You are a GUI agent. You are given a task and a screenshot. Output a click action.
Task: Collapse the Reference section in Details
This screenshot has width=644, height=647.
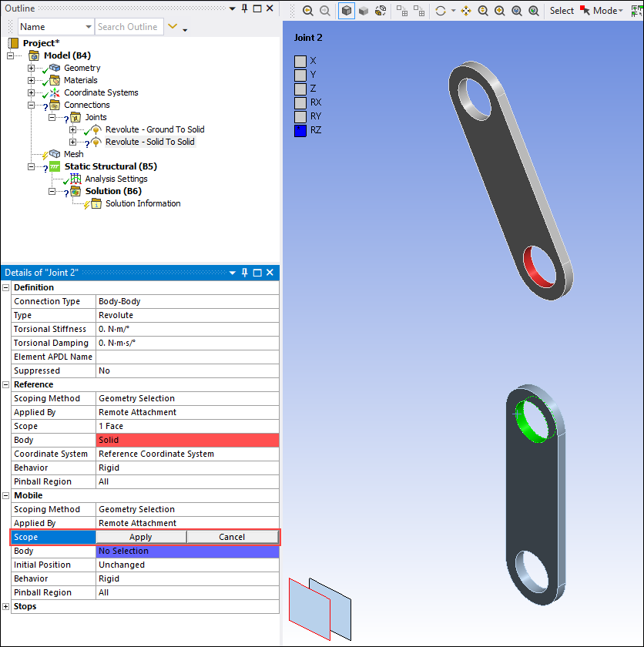[5, 384]
